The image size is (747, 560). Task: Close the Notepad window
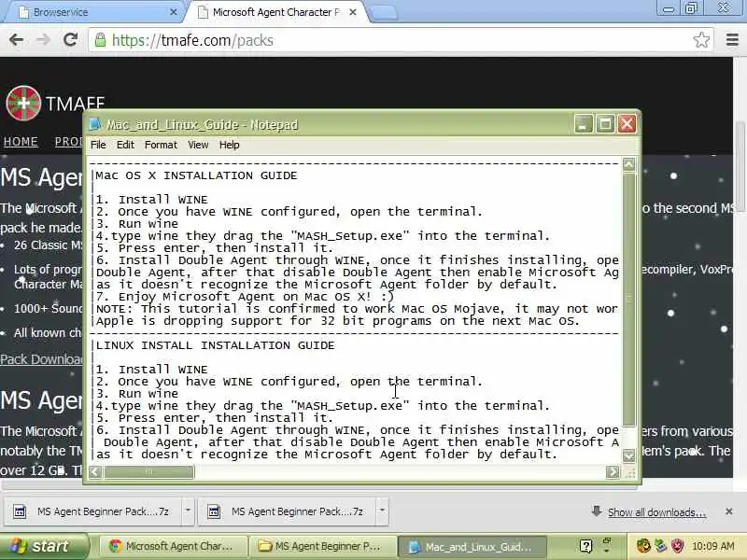point(627,124)
